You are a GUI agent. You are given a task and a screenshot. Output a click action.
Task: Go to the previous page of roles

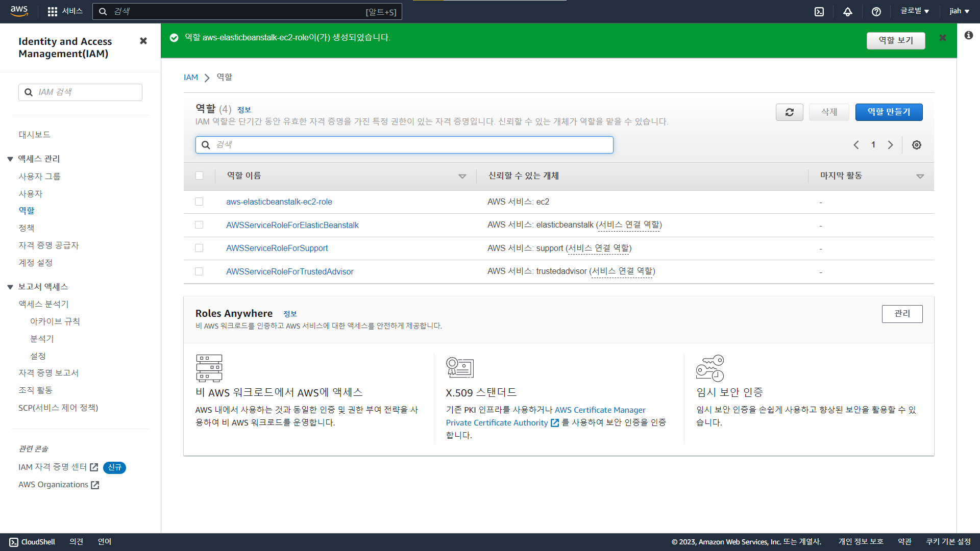(856, 145)
